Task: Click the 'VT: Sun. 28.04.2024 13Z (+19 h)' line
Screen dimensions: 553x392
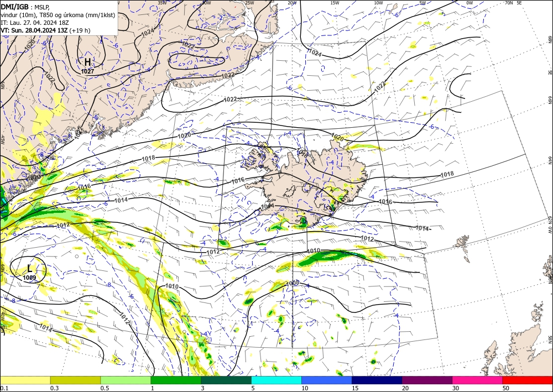Action: tap(45, 30)
